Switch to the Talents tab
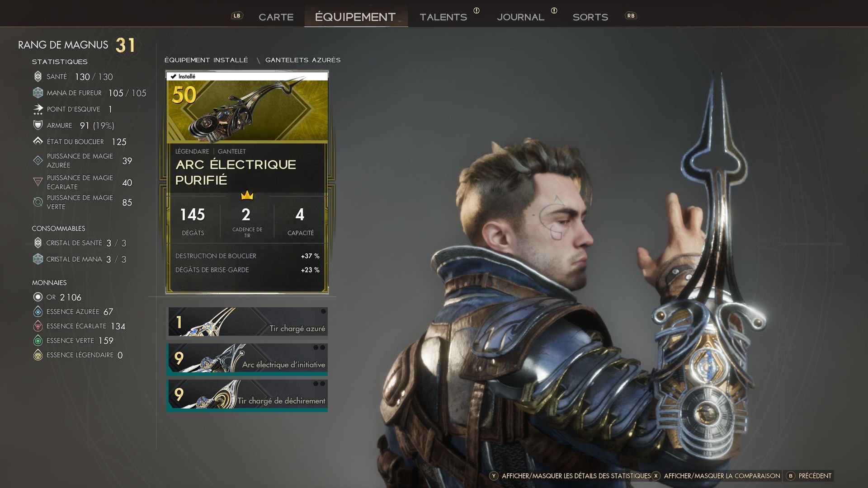 coord(443,17)
